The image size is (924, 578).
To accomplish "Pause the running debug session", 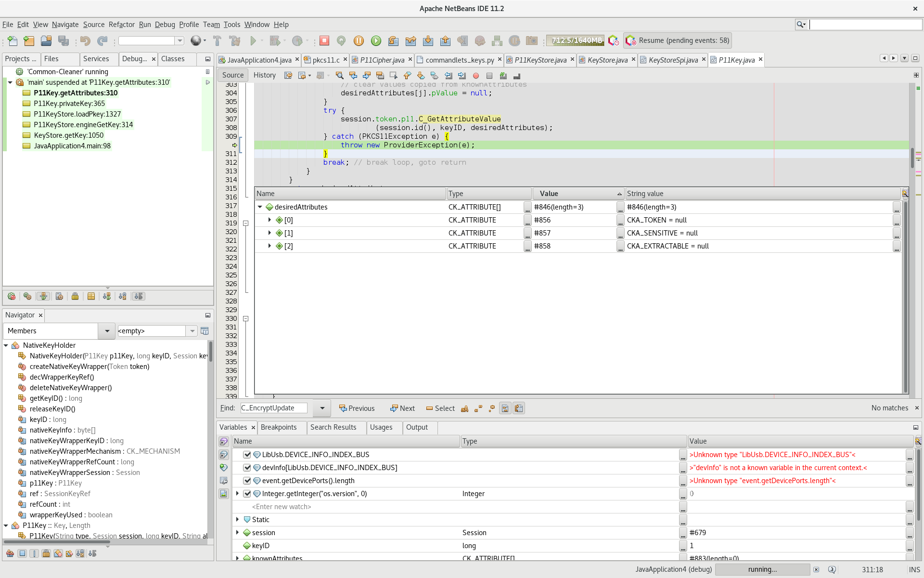I will tap(359, 40).
